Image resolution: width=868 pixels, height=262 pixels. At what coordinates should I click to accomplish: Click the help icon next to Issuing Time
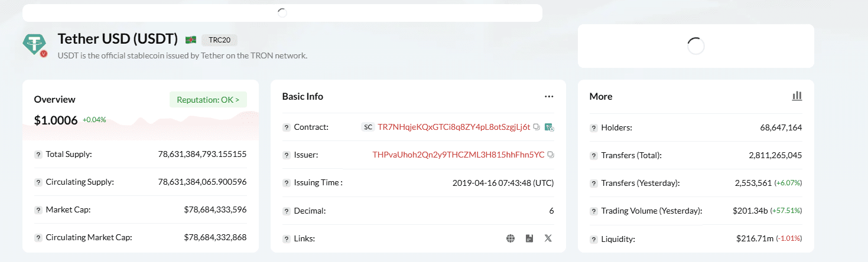coord(287,183)
